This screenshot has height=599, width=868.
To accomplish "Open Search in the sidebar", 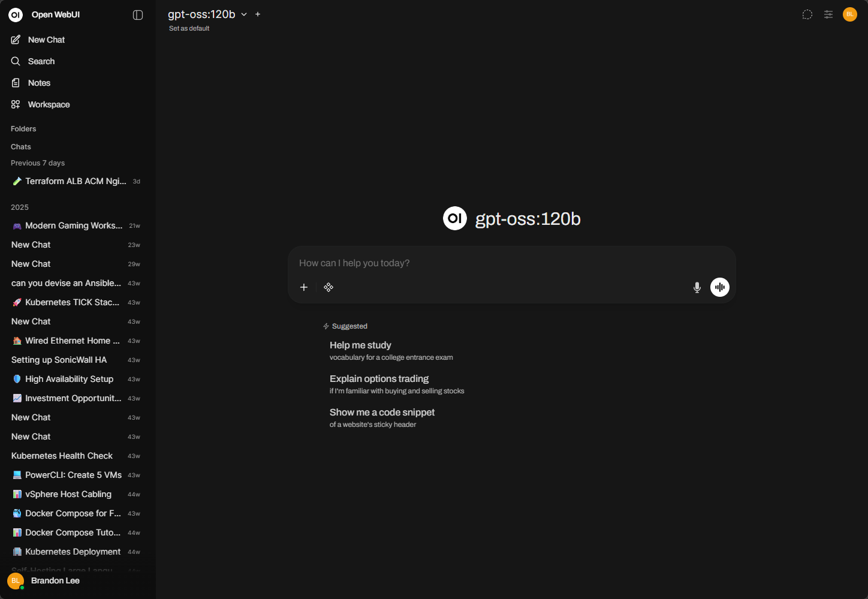I will tap(41, 61).
